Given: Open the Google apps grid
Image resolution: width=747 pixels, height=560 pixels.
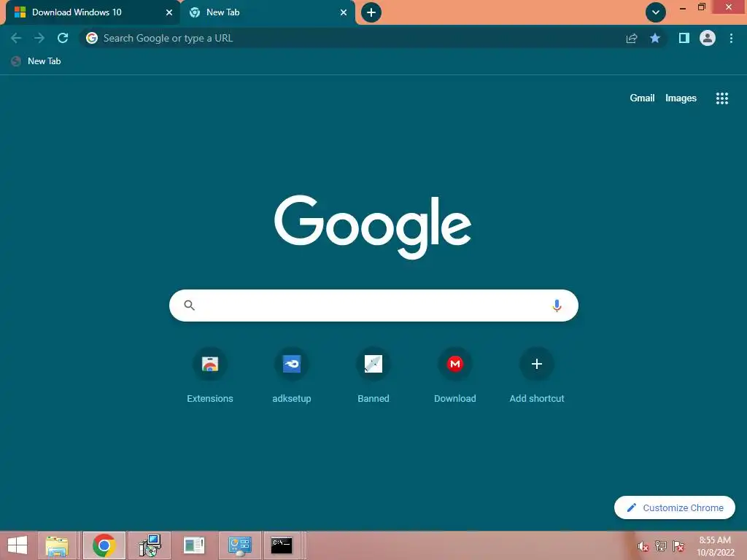Looking at the screenshot, I should 722,98.
